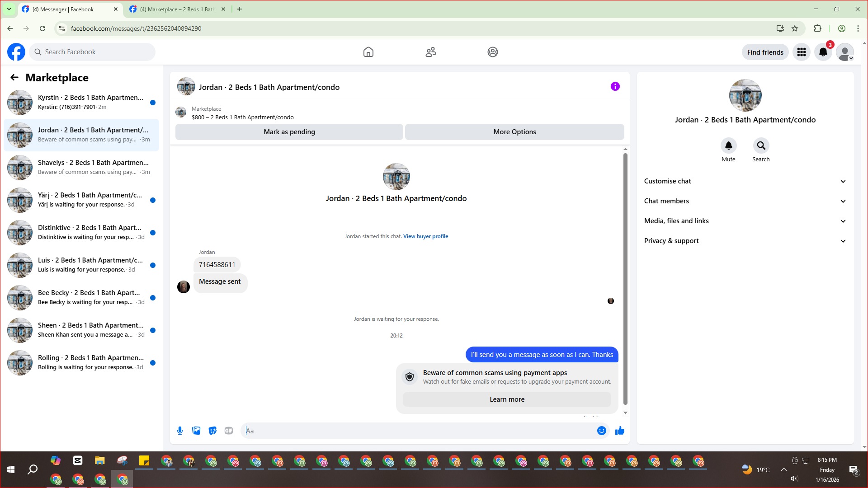Search within the conversation
This screenshot has height=488, width=868.
click(761, 145)
